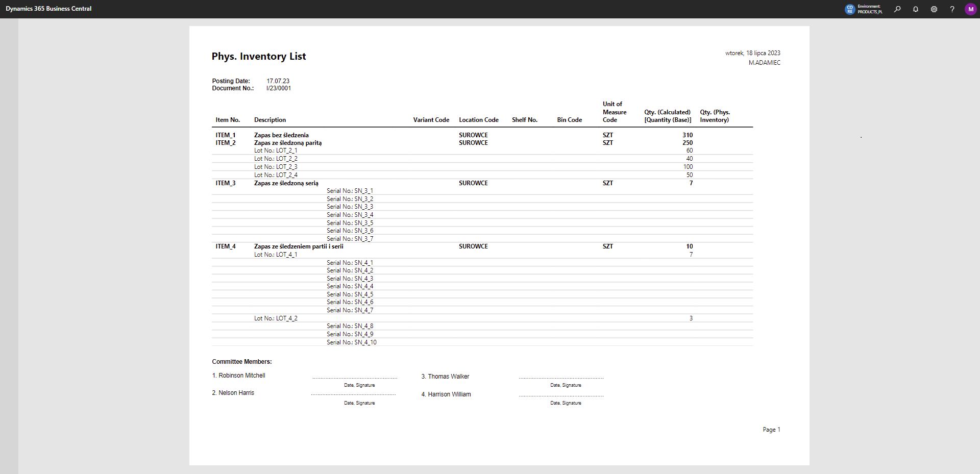Viewport: 980px width, 474px height.
Task: Select ITEM_1 item number
Action: [226, 135]
